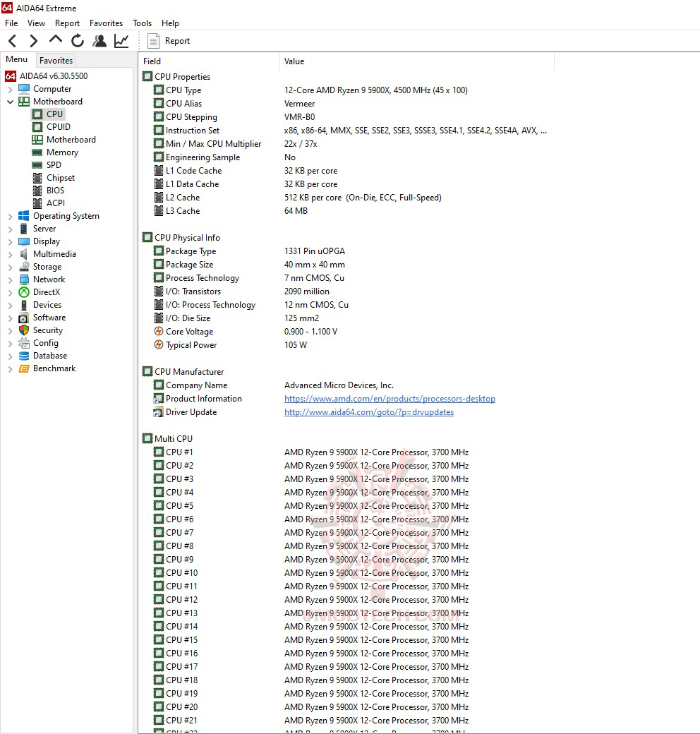700x734 pixels.
Task: Open the aida64.com driver updates link
Action: pos(369,412)
